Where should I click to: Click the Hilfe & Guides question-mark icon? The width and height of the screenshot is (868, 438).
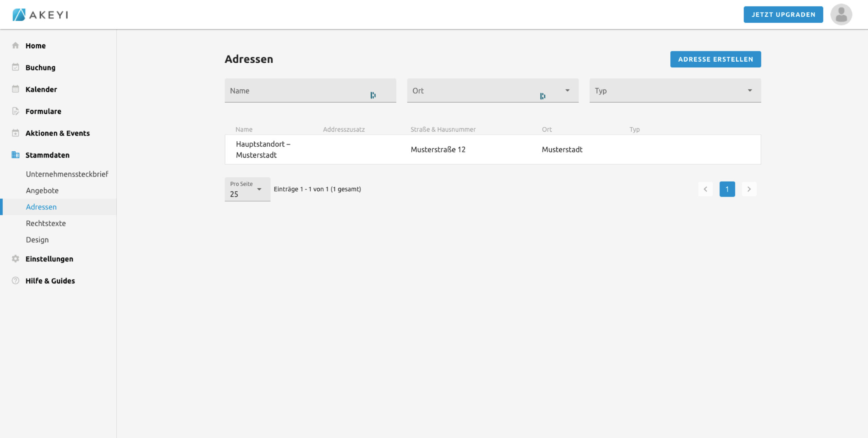pyautogui.click(x=15, y=280)
